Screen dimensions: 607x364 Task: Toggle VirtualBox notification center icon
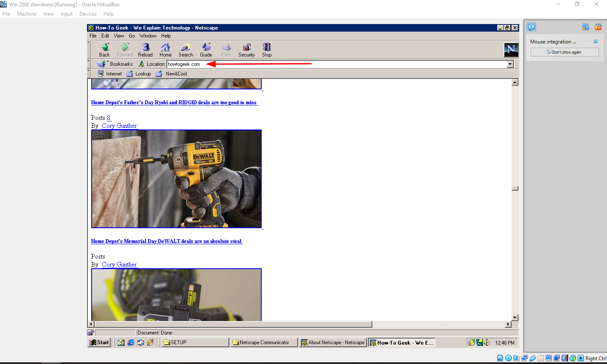pyautogui.click(x=531, y=27)
